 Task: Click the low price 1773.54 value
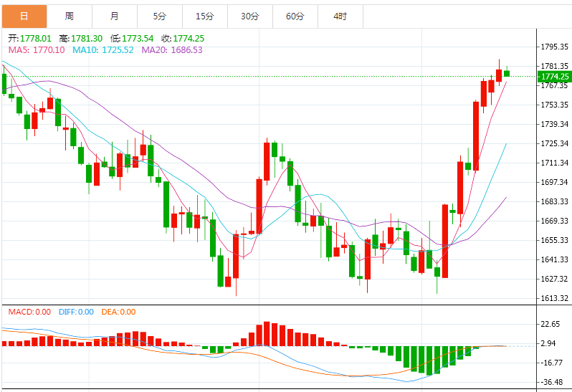click(x=138, y=39)
